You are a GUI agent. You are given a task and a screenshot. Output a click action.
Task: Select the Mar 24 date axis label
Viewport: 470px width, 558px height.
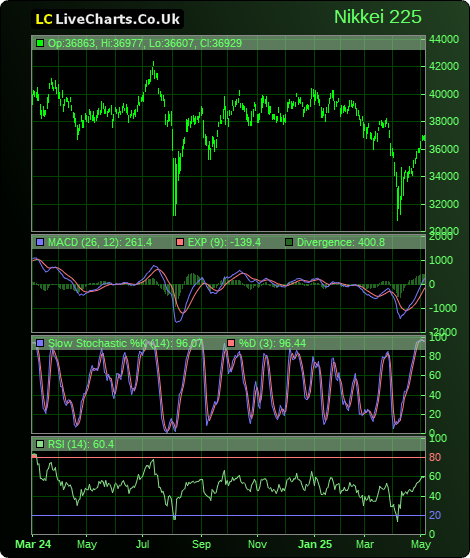pos(33,544)
